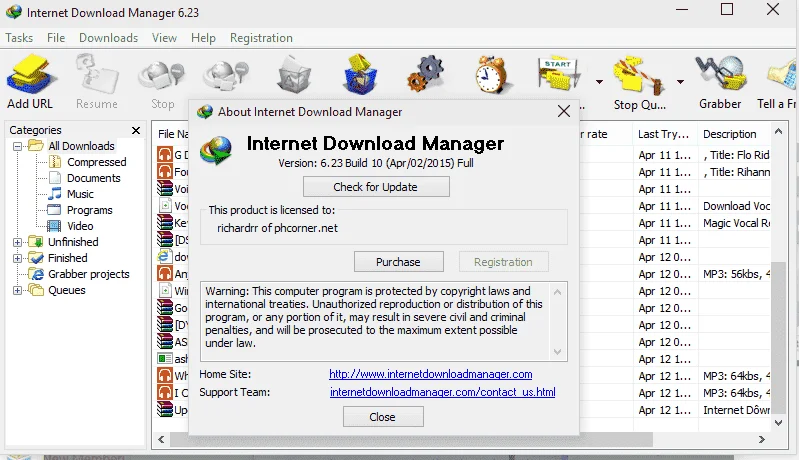Open the Registration menu
Screen dimensions: 799x460
[261, 38]
